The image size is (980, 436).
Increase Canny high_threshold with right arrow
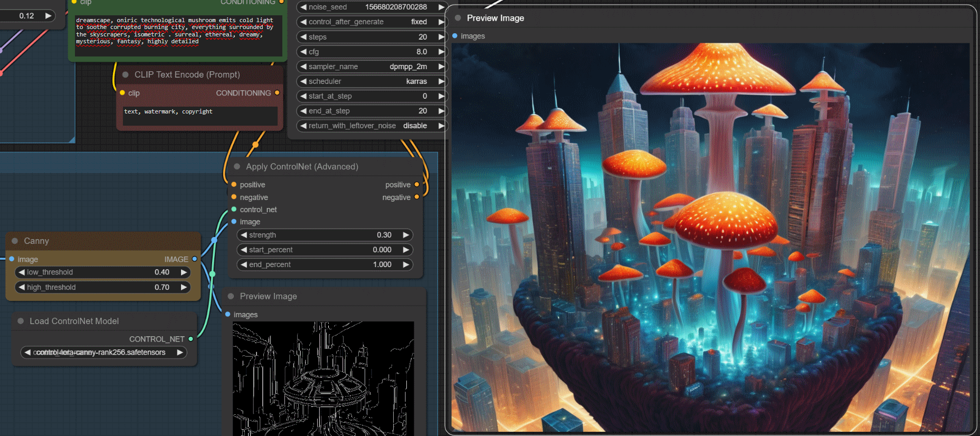click(184, 287)
